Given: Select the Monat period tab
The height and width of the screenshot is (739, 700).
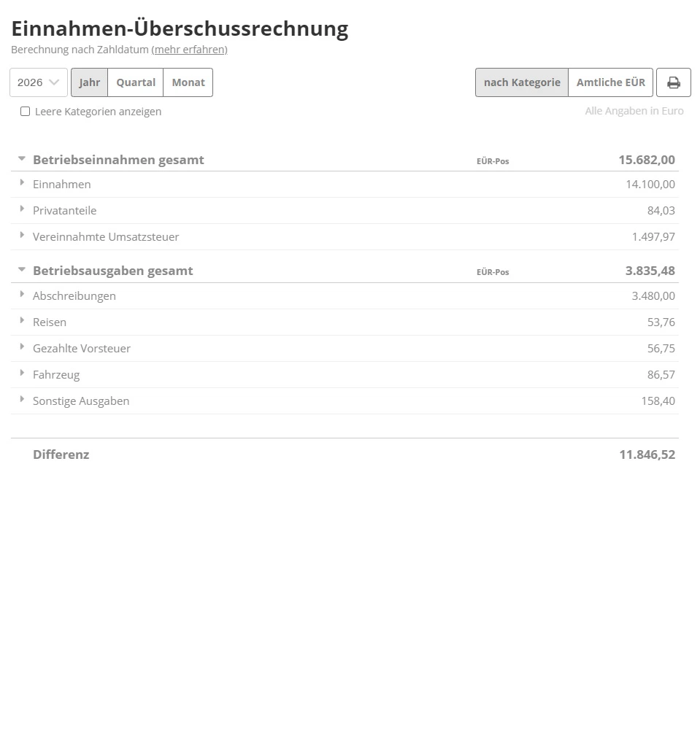Looking at the screenshot, I should click(188, 82).
